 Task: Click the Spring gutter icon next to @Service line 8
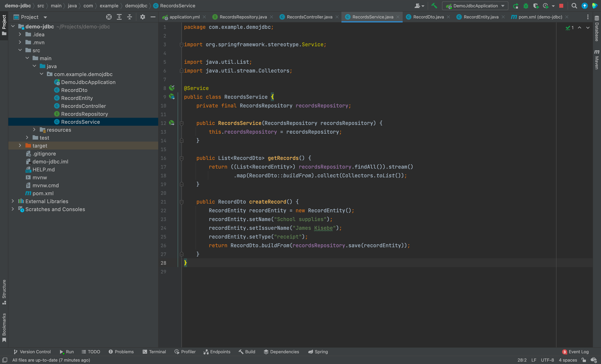tap(172, 88)
